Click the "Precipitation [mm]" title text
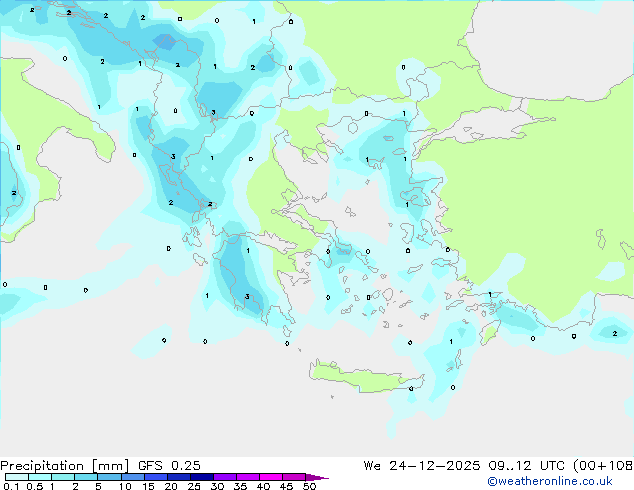 [x=65, y=466]
